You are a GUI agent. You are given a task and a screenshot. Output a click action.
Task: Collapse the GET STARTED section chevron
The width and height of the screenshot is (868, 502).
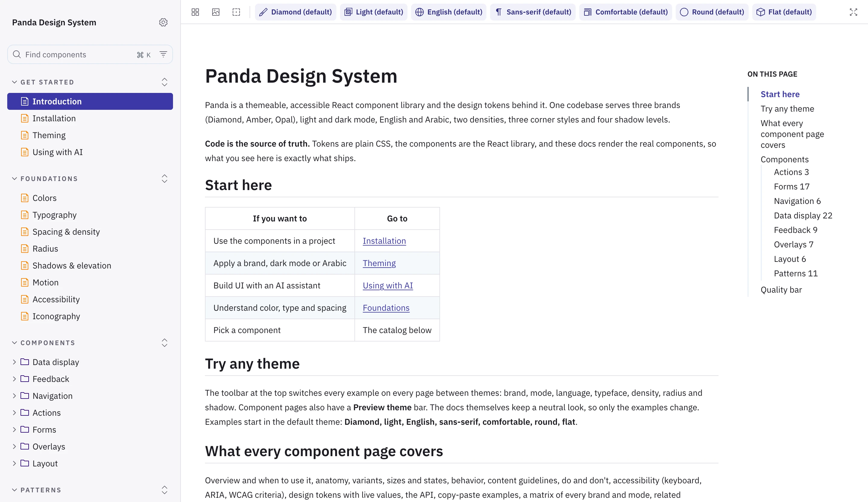pos(14,82)
